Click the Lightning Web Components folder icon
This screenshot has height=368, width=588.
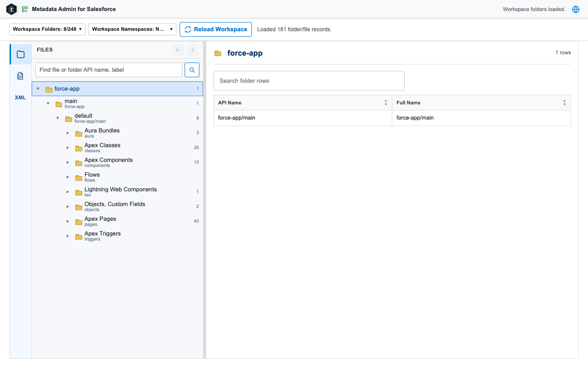pos(79,192)
